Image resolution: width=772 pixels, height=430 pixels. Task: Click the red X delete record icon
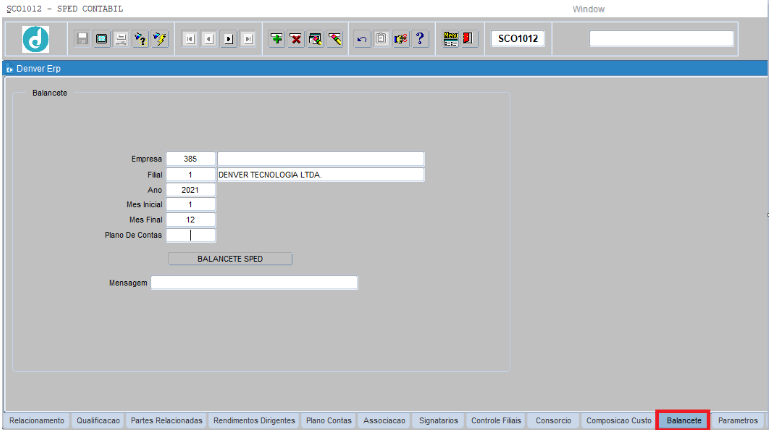point(296,39)
